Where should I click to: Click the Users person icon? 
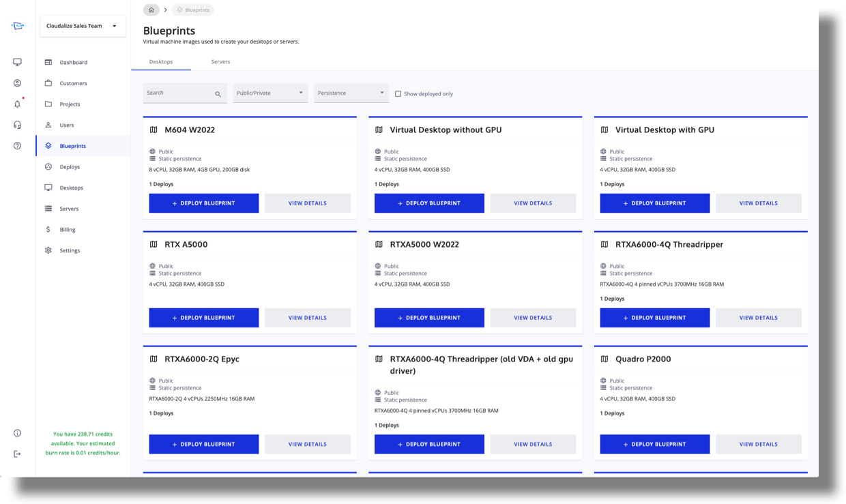pyautogui.click(x=48, y=125)
